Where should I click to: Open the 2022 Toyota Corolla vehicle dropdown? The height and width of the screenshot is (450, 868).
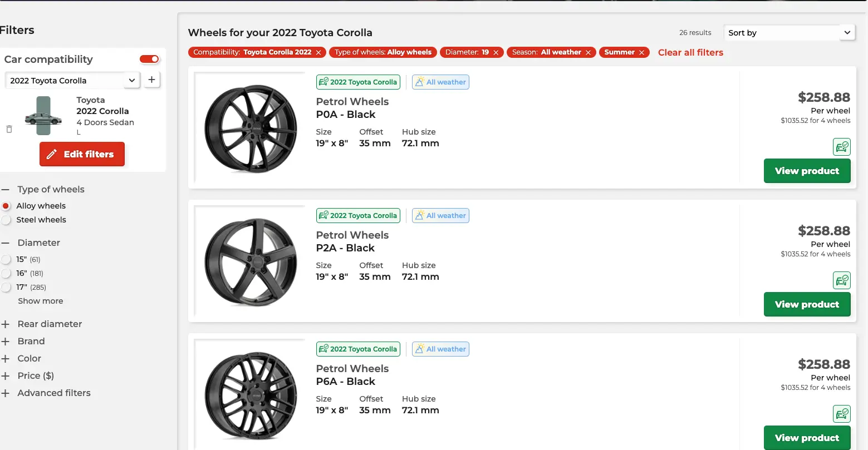[72, 80]
